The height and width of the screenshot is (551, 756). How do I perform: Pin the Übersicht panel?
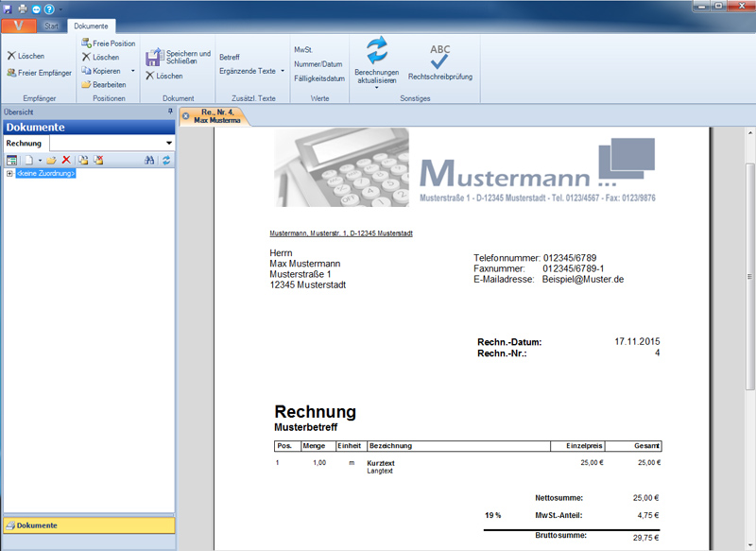coord(171,112)
